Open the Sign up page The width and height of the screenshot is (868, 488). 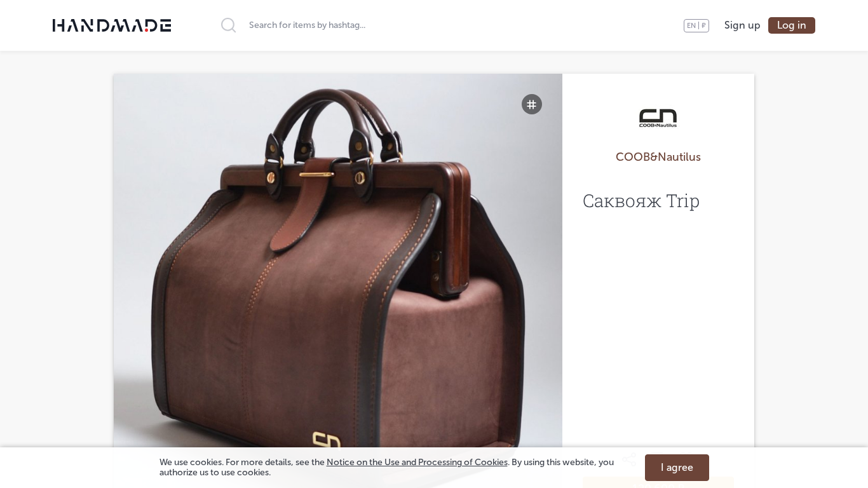tap(742, 25)
